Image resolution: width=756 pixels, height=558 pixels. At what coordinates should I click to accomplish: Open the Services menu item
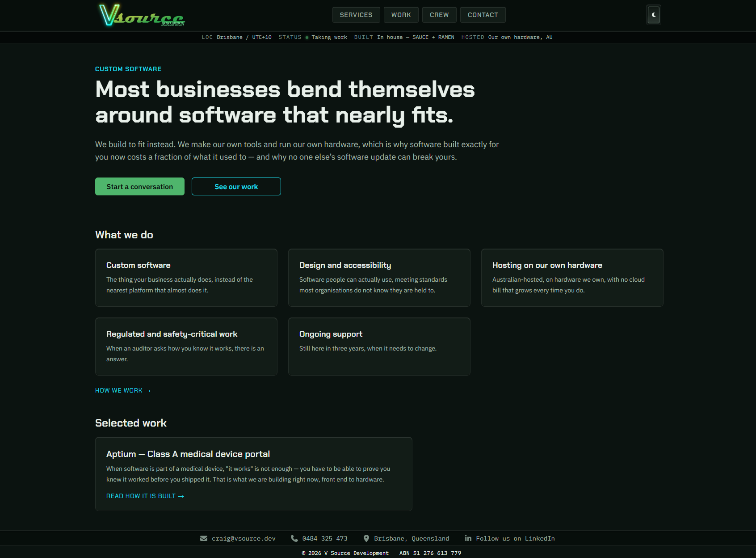(356, 15)
